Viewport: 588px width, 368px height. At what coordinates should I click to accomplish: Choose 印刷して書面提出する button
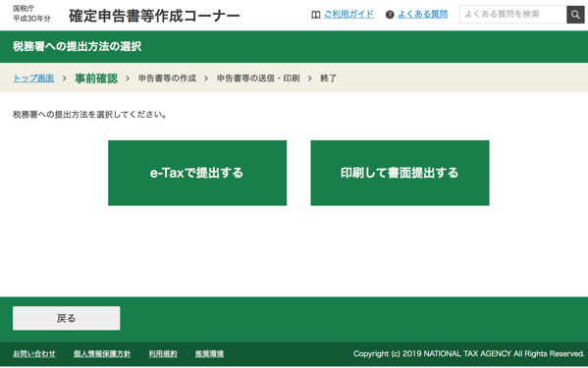point(400,173)
